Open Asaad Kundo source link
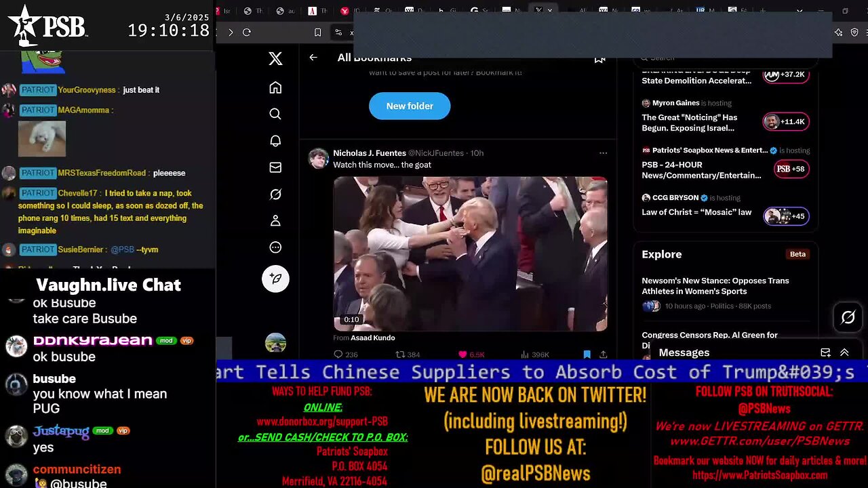This screenshot has height=488, width=868. (372, 338)
